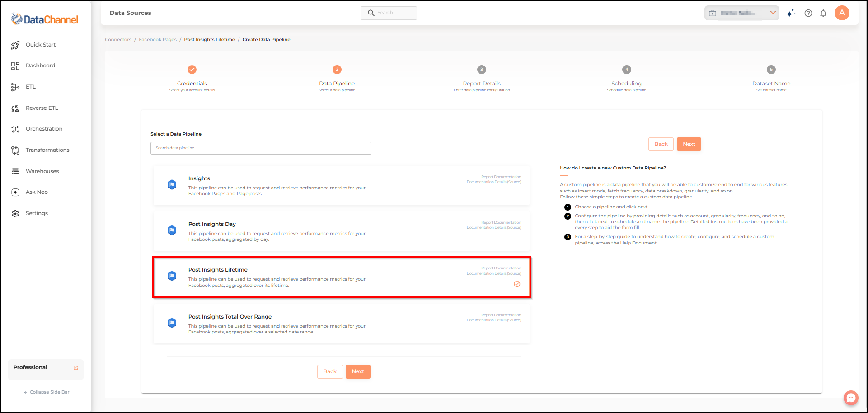This screenshot has height=413, width=868.
Task: Click the bottom Next button
Action: point(358,371)
